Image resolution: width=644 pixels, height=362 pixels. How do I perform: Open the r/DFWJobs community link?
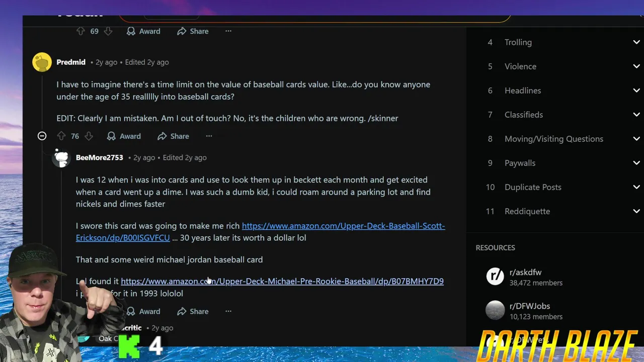[x=529, y=306]
